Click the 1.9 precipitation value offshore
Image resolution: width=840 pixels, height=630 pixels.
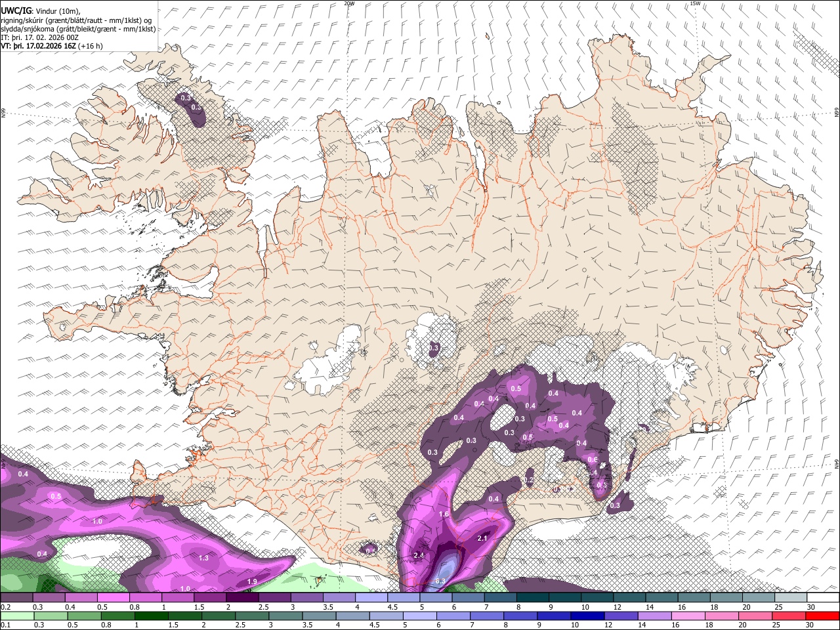[252, 582]
